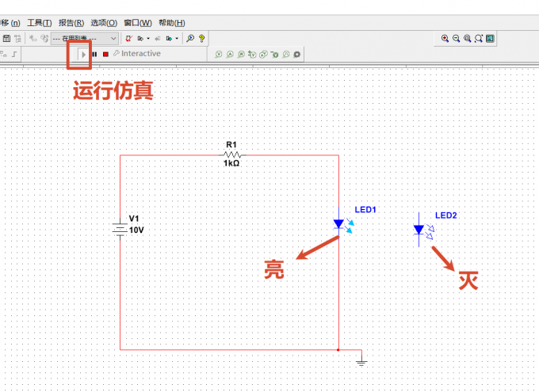Viewport: 539px width, 392px height.
Task: Open the probe settings gear icon
Action: (x=297, y=55)
